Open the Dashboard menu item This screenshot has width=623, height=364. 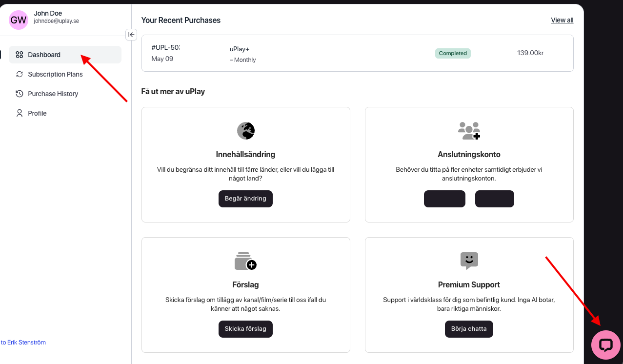(x=65, y=55)
